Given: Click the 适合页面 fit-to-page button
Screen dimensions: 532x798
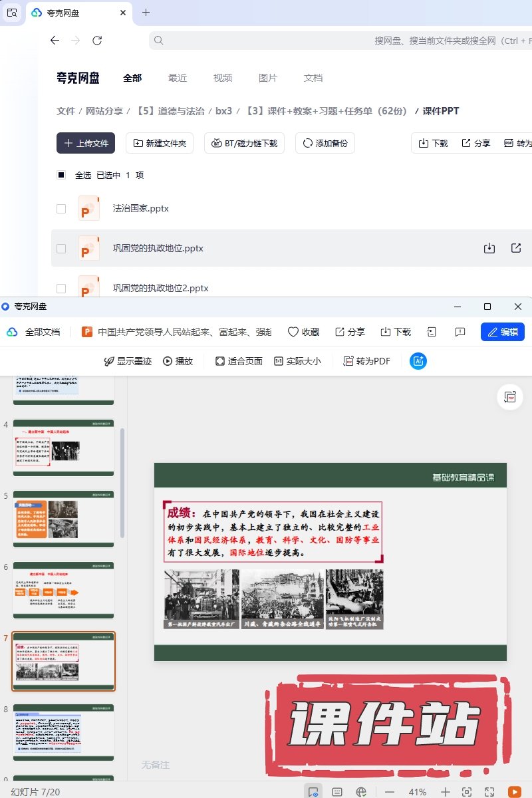Looking at the screenshot, I should click(x=239, y=361).
